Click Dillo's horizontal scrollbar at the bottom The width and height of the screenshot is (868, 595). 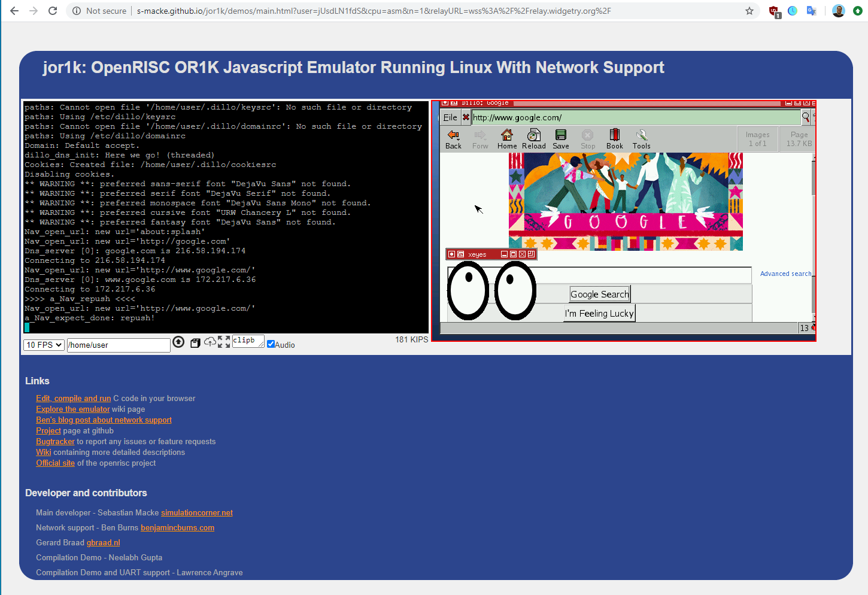click(x=617, y=327)
